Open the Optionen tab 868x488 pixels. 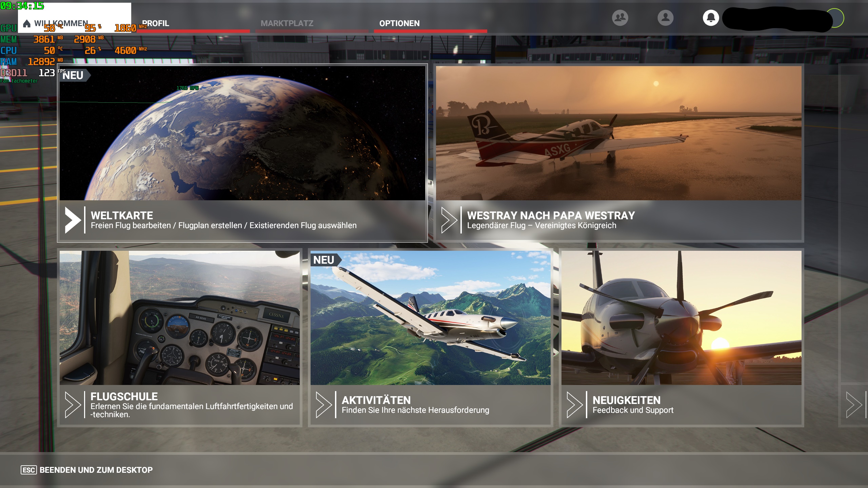[x=399, y=23]
